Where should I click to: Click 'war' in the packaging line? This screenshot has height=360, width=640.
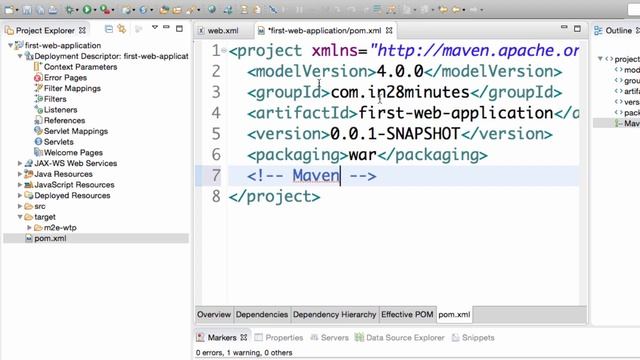tap(362, 155)
